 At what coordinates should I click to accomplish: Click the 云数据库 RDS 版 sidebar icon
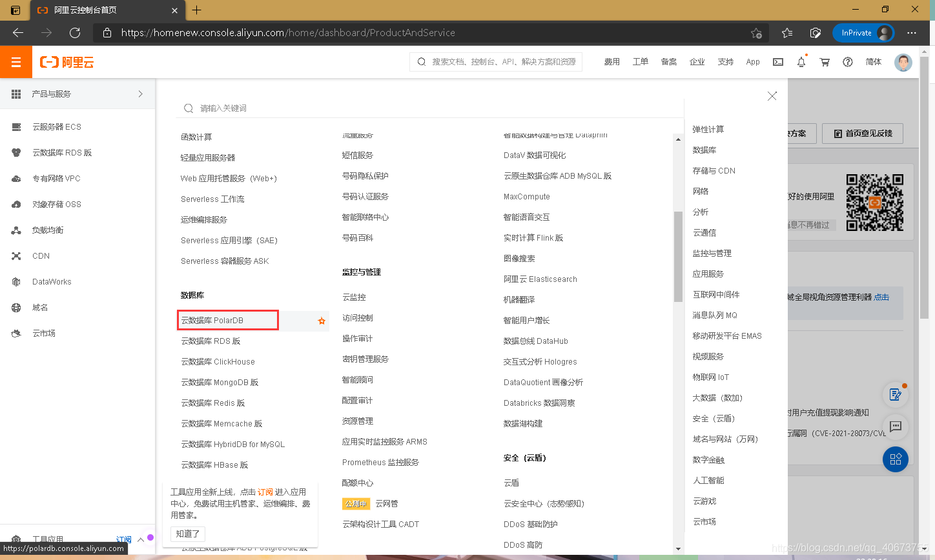click(x=17, y=153)
